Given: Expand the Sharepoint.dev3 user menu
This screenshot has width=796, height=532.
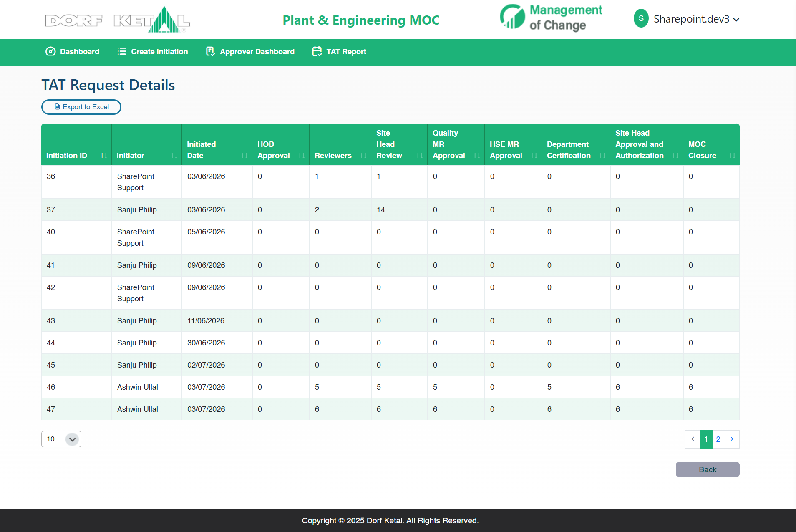Looking at the screenshot, I should tap(687, 19).
